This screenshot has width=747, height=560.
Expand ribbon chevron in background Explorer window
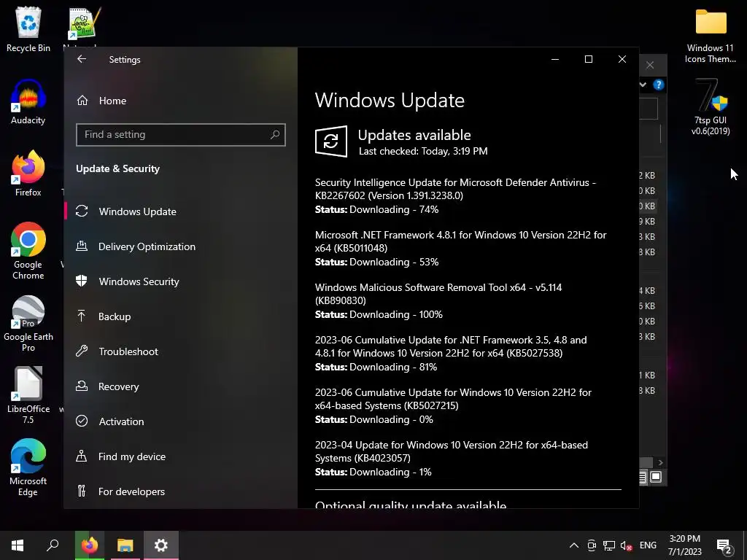click(x=643, y=85)
